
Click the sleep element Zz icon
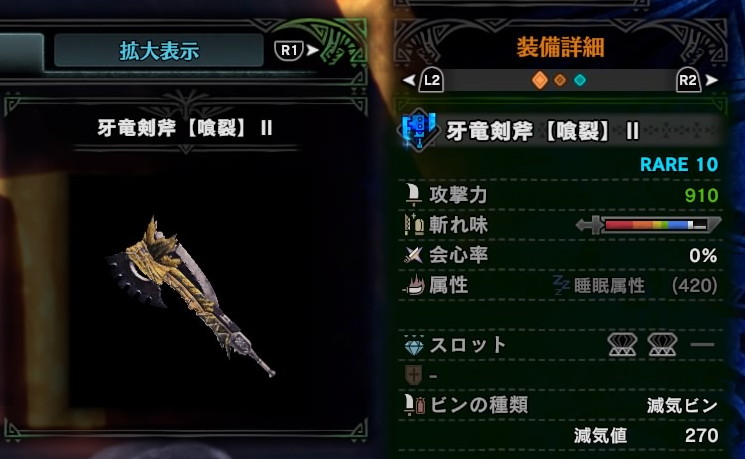pos(561,285)
